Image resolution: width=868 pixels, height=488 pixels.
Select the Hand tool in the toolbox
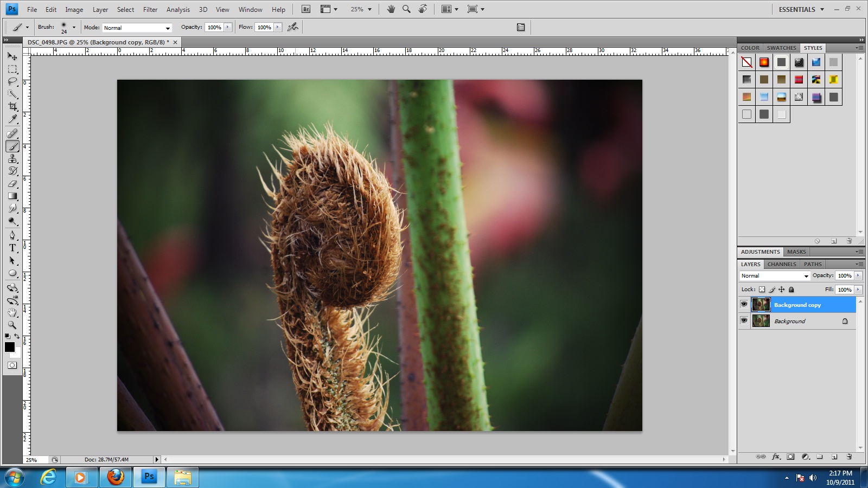click(x=12, y=313)
